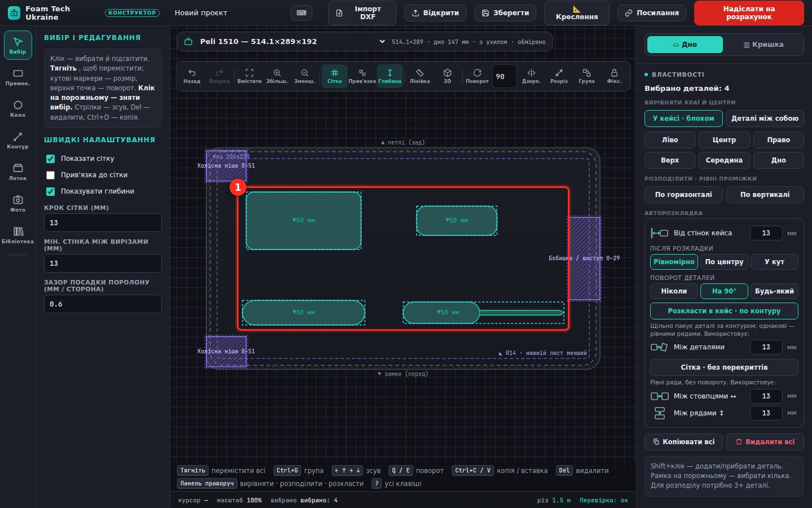812x508 pixels.
Task: Open the Розріз section view
Action: point(559,76)
